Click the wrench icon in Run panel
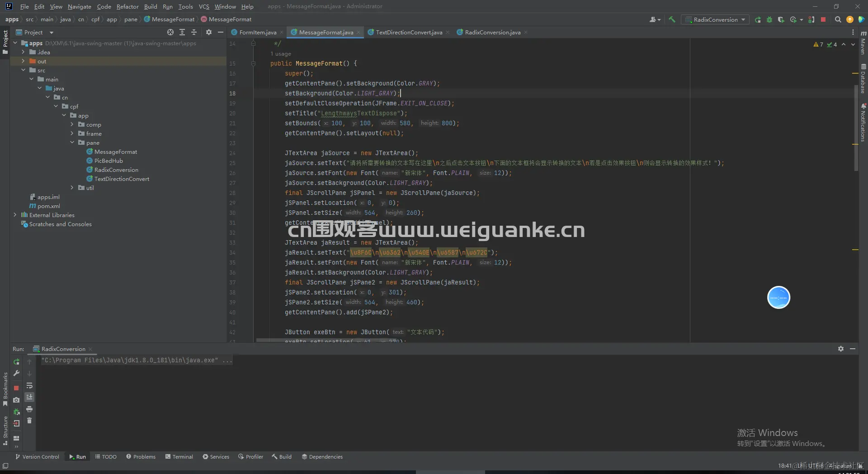The height and width of the screenshot is (474, 868). (16, 373)
